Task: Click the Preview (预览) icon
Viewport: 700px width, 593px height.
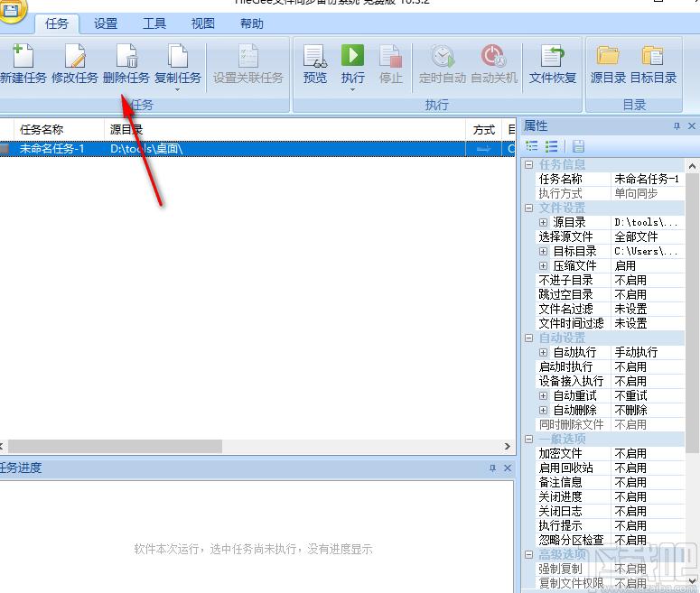Action: [x=314, y=55]
